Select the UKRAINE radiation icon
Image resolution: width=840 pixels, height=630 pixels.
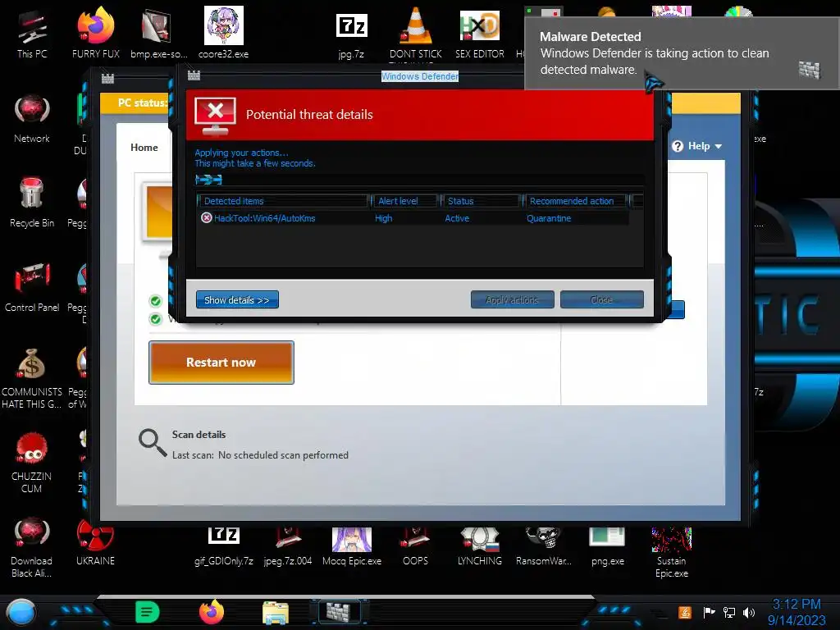tap(95, 542)
